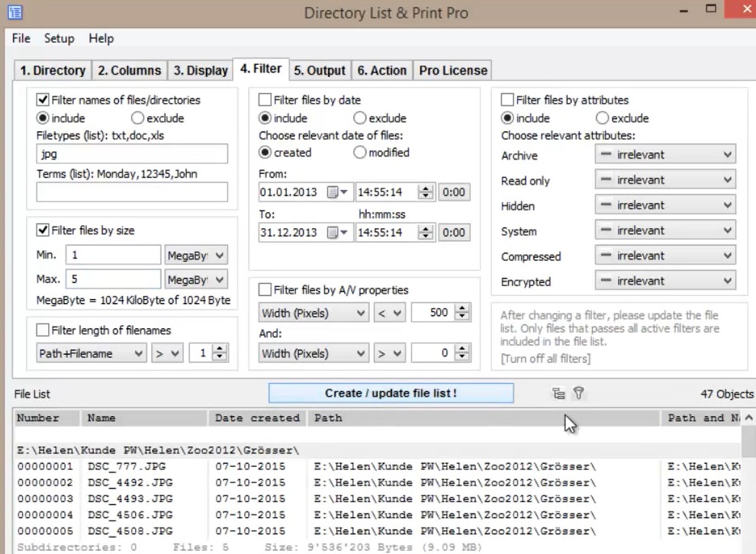Click 0:00 reset button for To time
756x554 pixels.
454,233
